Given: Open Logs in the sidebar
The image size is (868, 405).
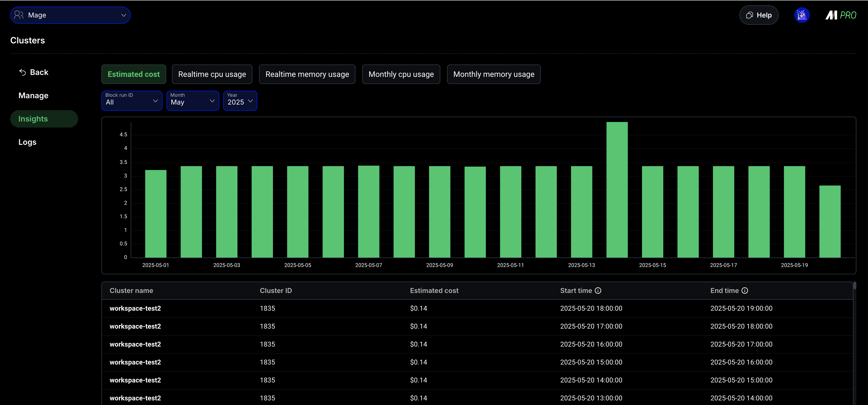Looking at the screenshot, I should point(27,142).
